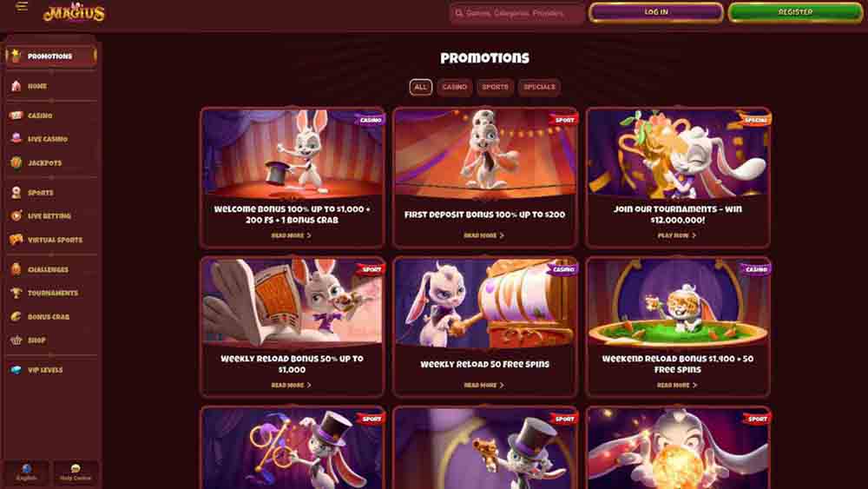The image size is (868, 489).
Task: Read more about the Welcome Bonus
Action: point(291,235)
